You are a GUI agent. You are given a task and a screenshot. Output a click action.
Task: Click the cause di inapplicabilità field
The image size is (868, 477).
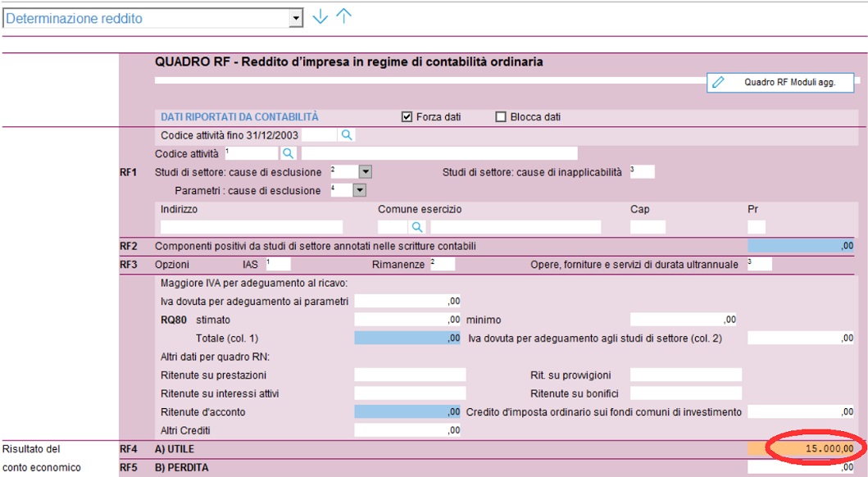click(642, 172)
